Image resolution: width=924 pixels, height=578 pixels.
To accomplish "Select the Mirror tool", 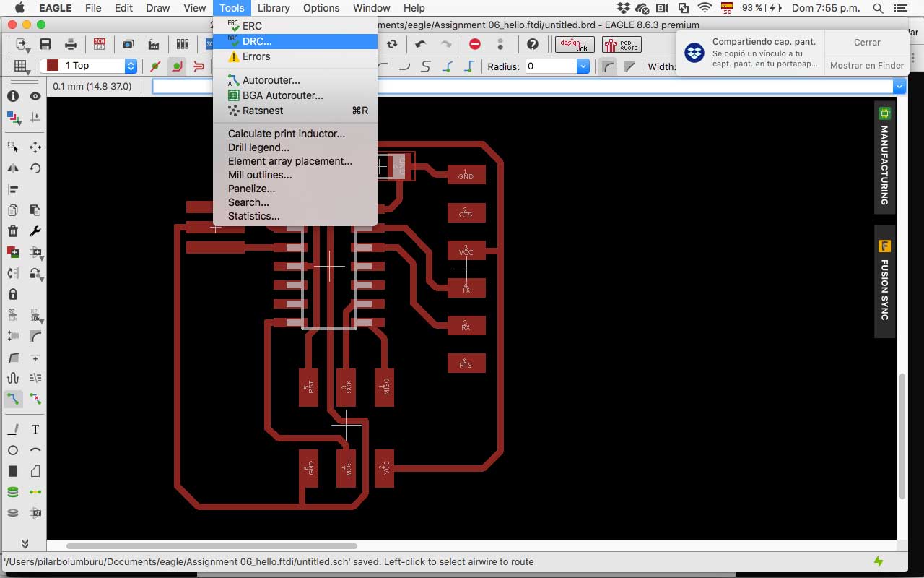I will [x=13, y=168].
